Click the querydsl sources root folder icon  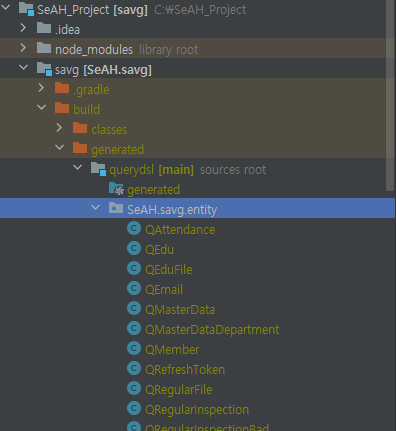coord(99,169)
